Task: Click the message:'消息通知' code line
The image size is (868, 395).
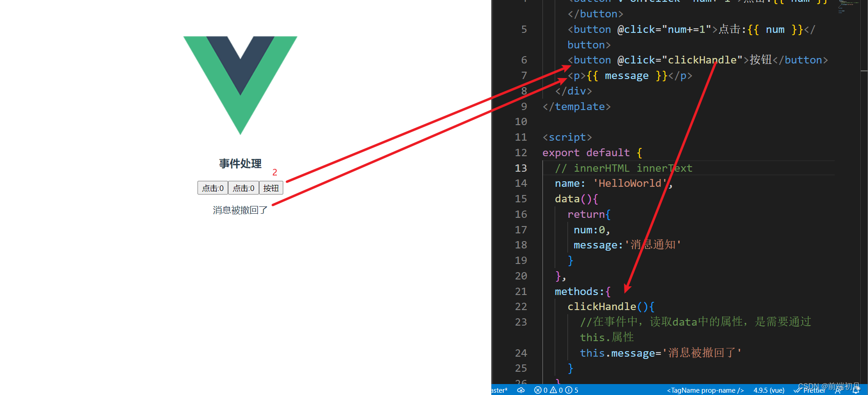Action: [x=627, y=245]
